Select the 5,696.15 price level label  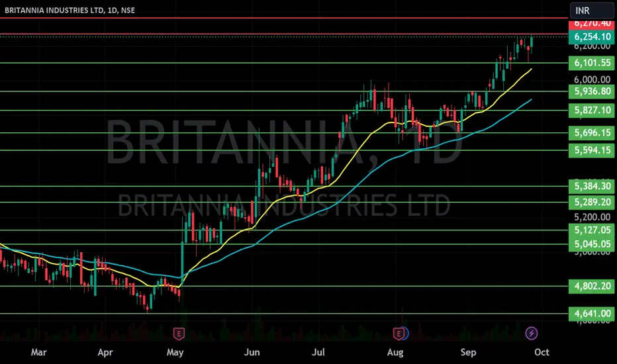pos(591,133)
